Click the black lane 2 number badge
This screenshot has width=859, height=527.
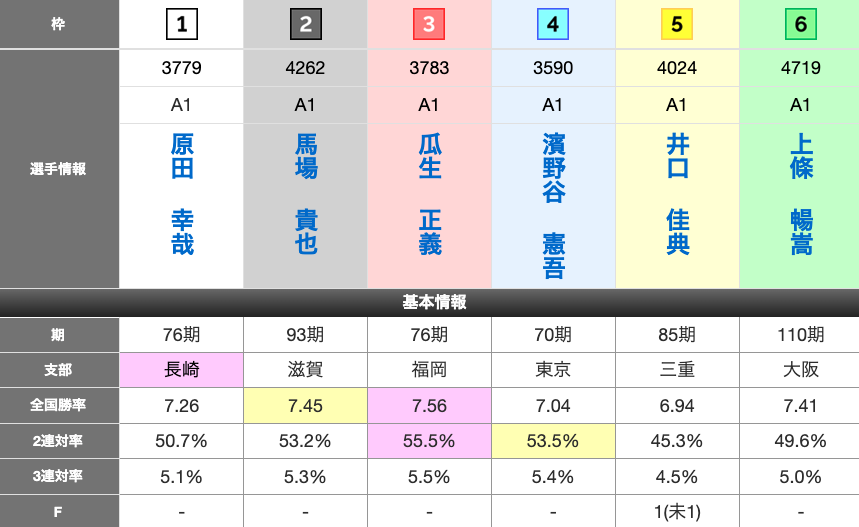[x=305, y=24]
